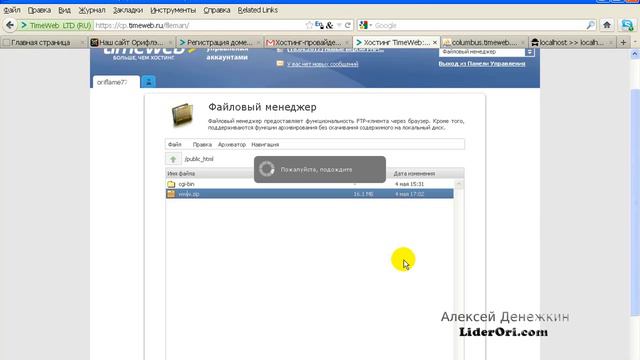Click the language switcher icon in address bar
Image resolution: width=640 pixels, height=360 pixels.
click(x=319, y=25)
